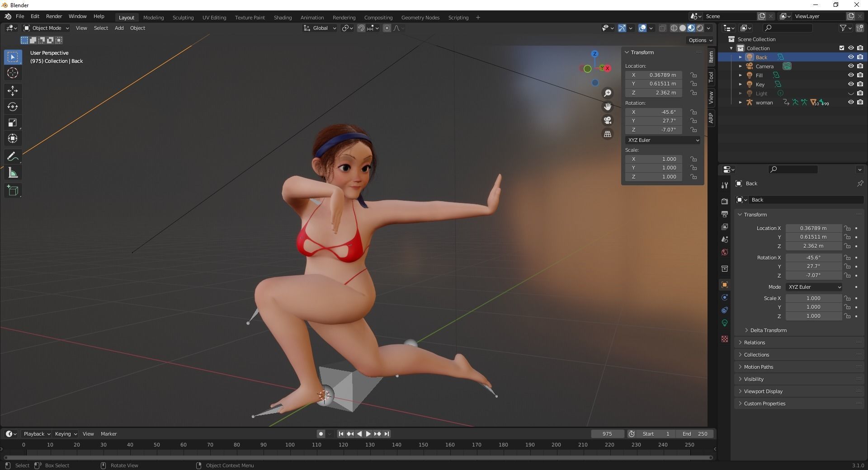
Task: Select the Measure tool
Action: point(13,173)
